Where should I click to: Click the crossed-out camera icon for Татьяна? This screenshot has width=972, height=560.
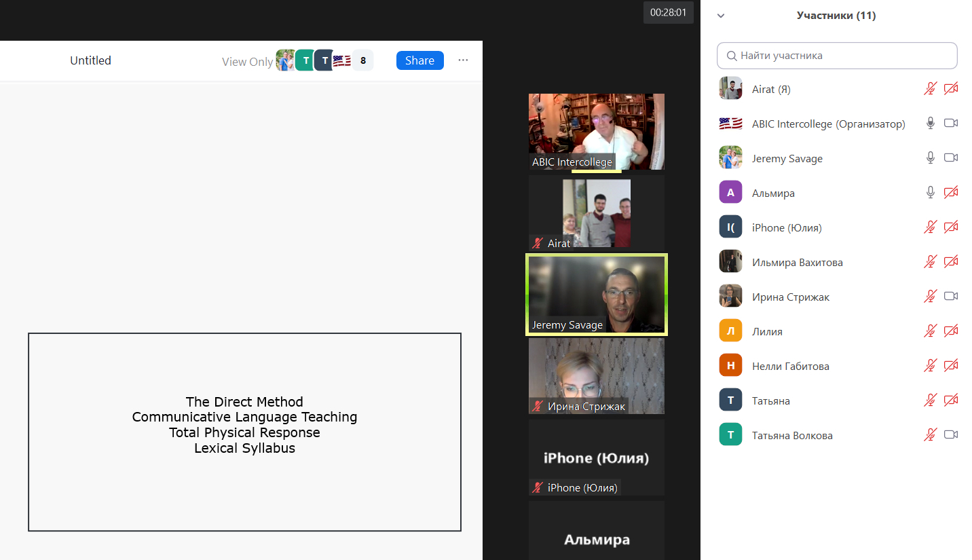click(x=951, y=400)
